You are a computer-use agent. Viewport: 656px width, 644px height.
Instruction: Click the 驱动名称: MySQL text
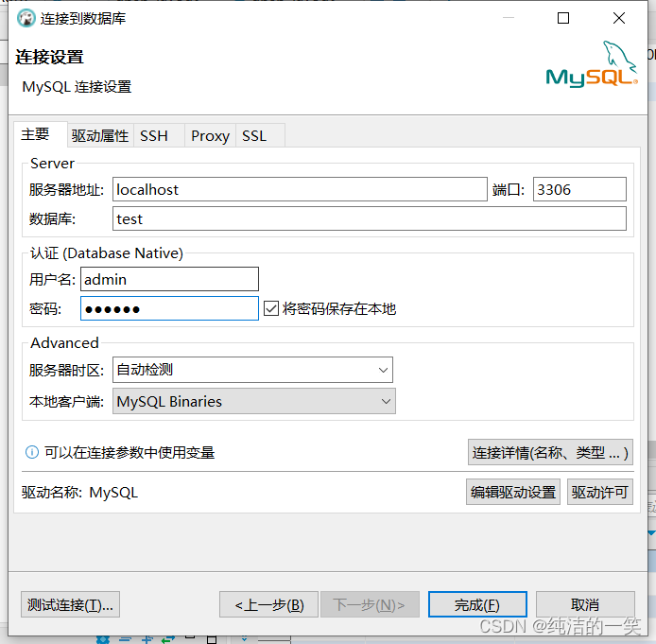click(80, 493)
